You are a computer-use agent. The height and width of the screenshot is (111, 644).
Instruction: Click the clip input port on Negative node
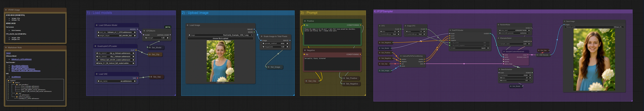point(304,54)
